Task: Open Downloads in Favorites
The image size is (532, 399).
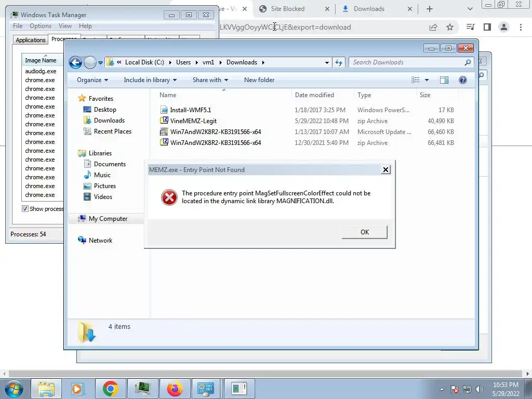Action: tap(109, 121)
